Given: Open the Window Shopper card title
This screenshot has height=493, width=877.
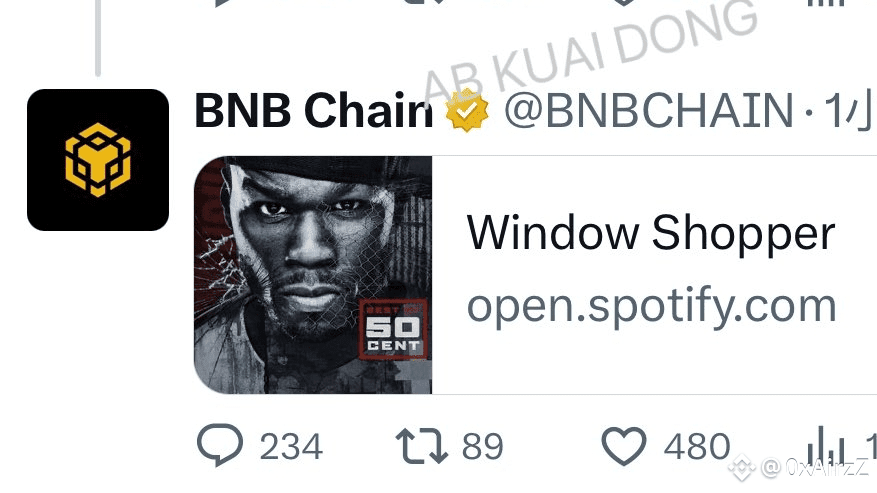Looking at the screenshot, I should pyautogui.click(x=651, y=233).
